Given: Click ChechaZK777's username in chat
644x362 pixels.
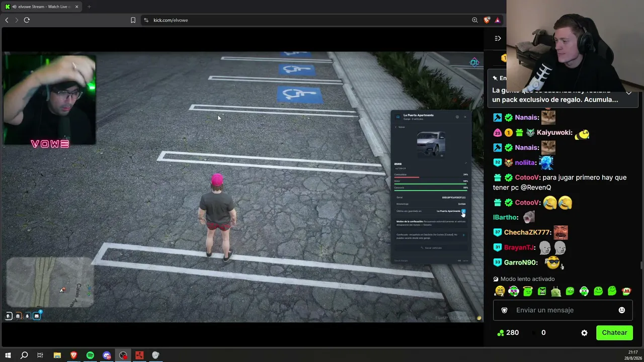Looking at the screenshot, I should coord(527,232).
